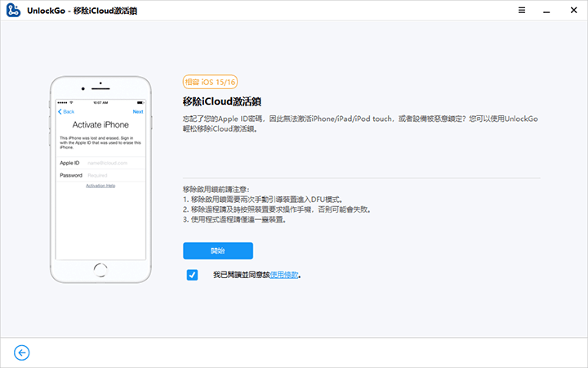Uncheck the agree to terms checkbox
This screenshot has width=588, height=368.
(x=192, y=275)
